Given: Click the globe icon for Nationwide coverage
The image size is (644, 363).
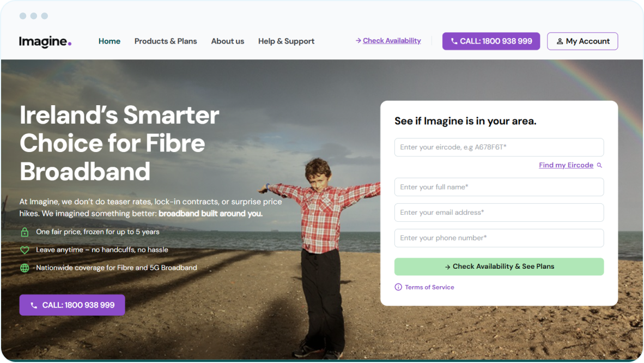Looking at the screenshot, I should point(25,268).
